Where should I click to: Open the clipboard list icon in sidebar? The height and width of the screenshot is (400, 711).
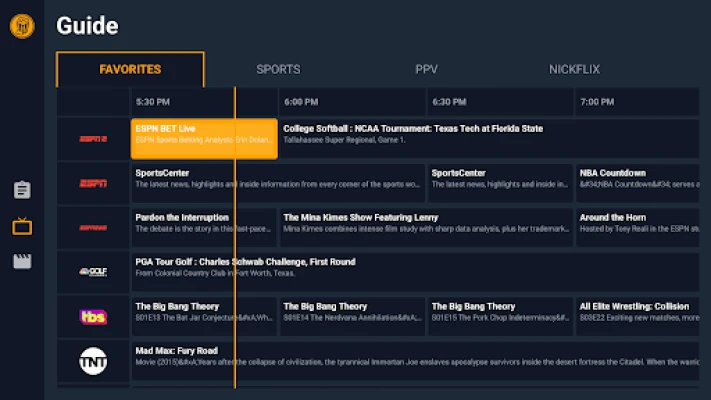[x=22, y=190]
